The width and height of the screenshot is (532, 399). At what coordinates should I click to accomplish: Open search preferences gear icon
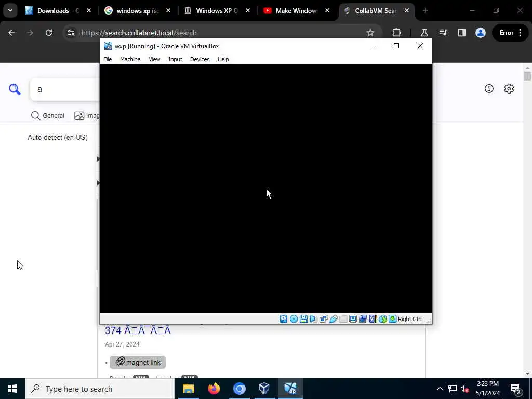point(509,88)
